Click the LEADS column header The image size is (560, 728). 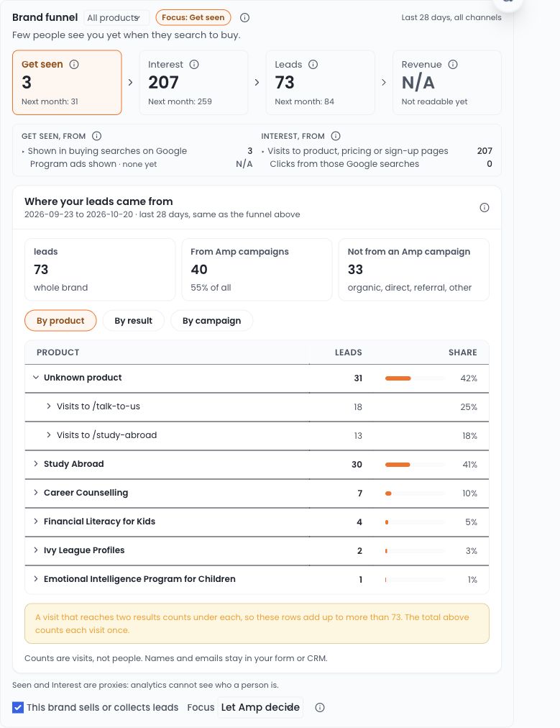[x=349, y=352]
